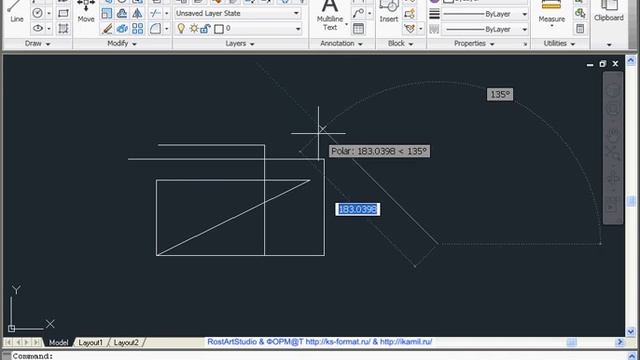Open the lineweight ByLayer dropdown
Image resolution: width=640 pixels, height=360 pixels.
524,14
